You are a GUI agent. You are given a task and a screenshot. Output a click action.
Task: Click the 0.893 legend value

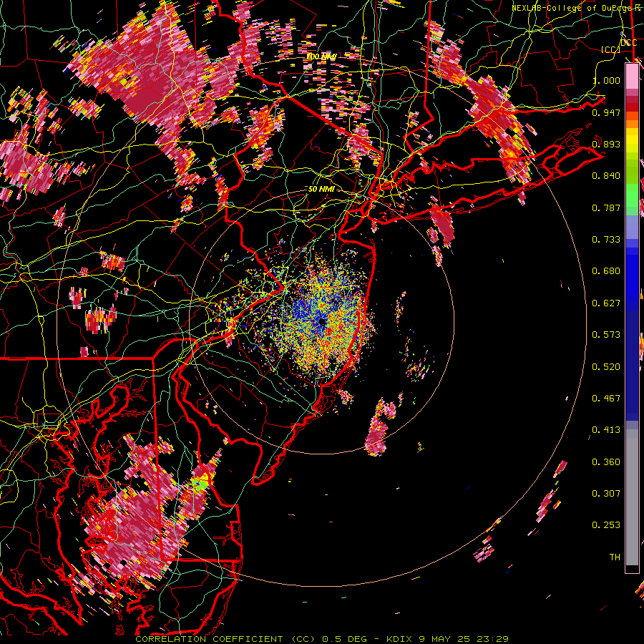click(606, 144)
